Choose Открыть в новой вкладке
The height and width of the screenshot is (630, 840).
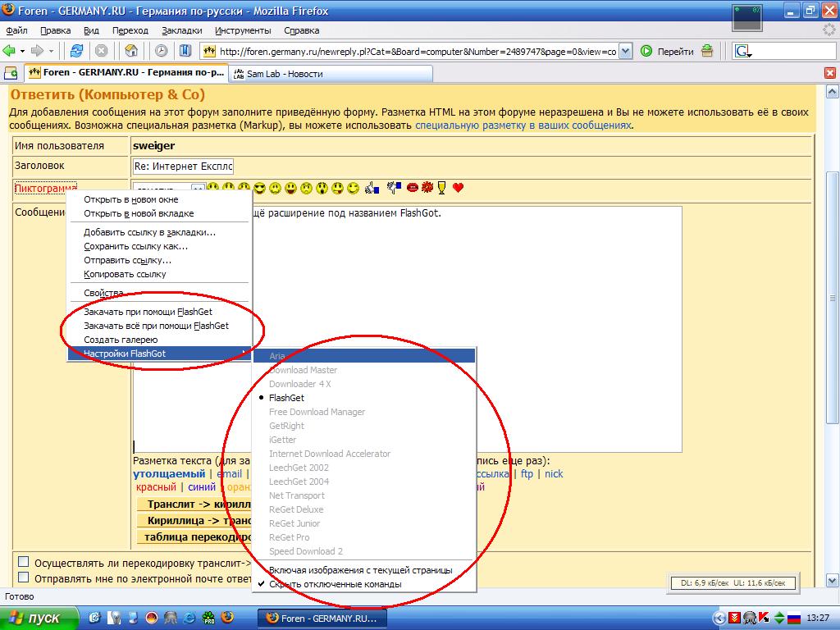[160, 213]
